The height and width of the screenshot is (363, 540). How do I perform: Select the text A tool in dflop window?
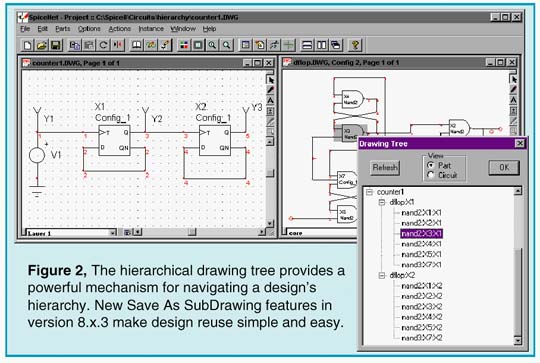click(513, 100)
